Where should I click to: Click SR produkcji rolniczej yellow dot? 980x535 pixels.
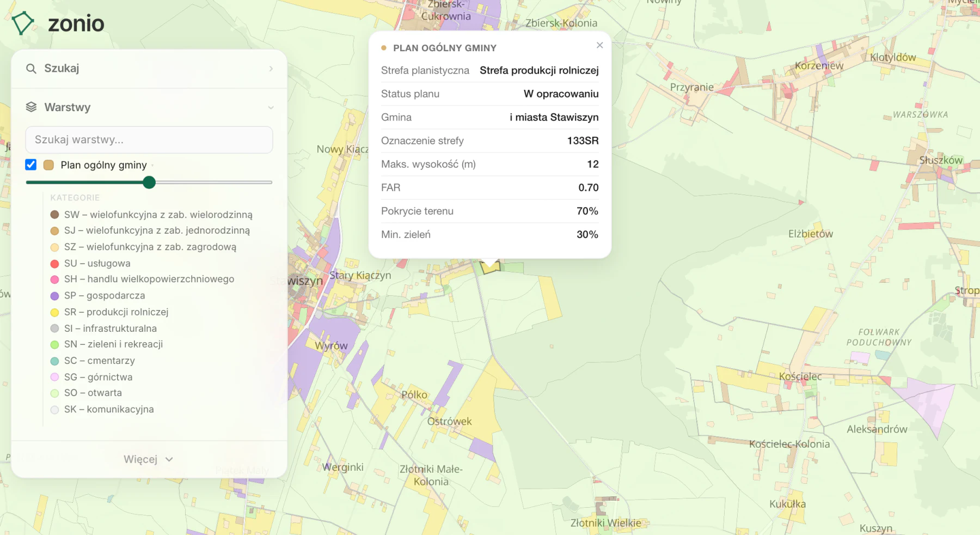(x=54, y=312)
